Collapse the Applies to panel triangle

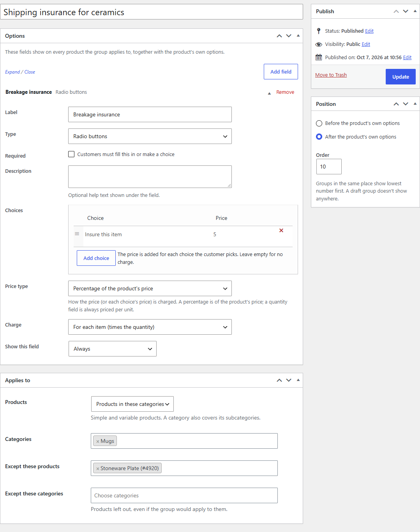coord(298,380)
